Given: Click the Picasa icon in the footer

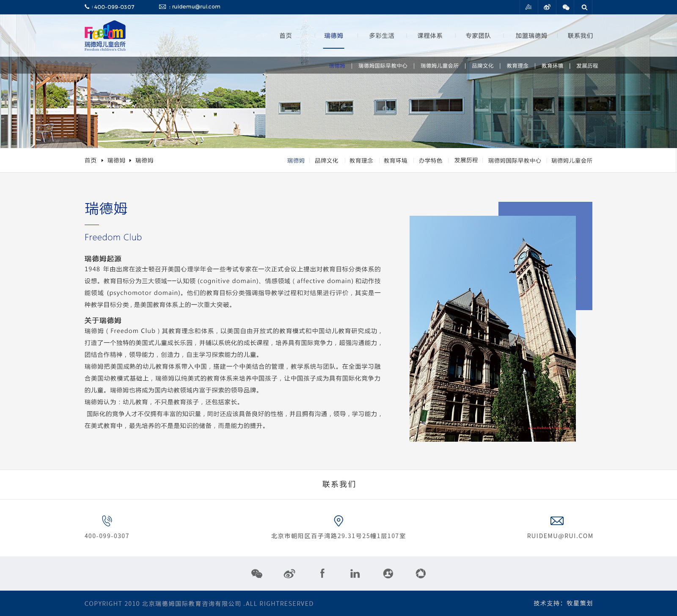Looking at the screenshot, I should [421, 574].
